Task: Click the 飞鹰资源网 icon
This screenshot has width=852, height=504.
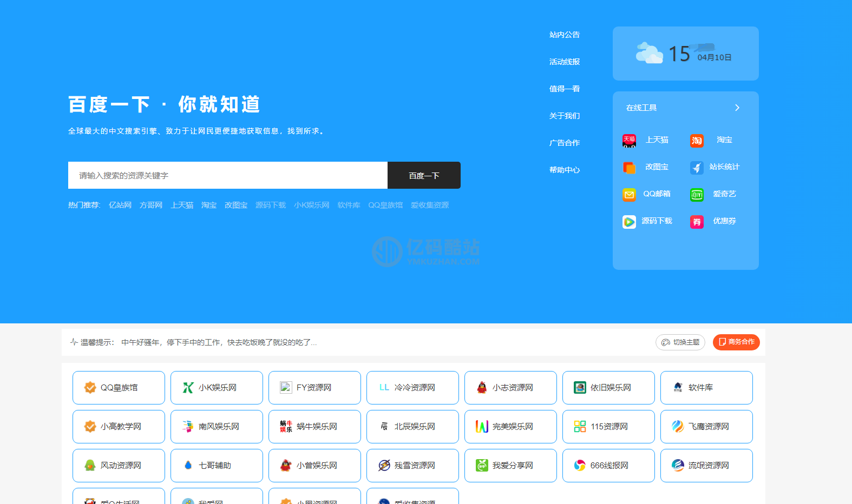Action: (x=678, y=426)
